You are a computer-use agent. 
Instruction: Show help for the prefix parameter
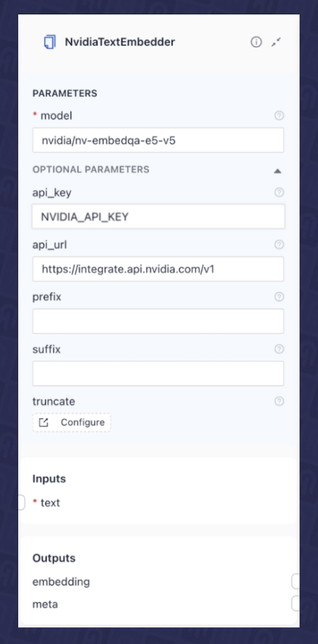(279, 297)
